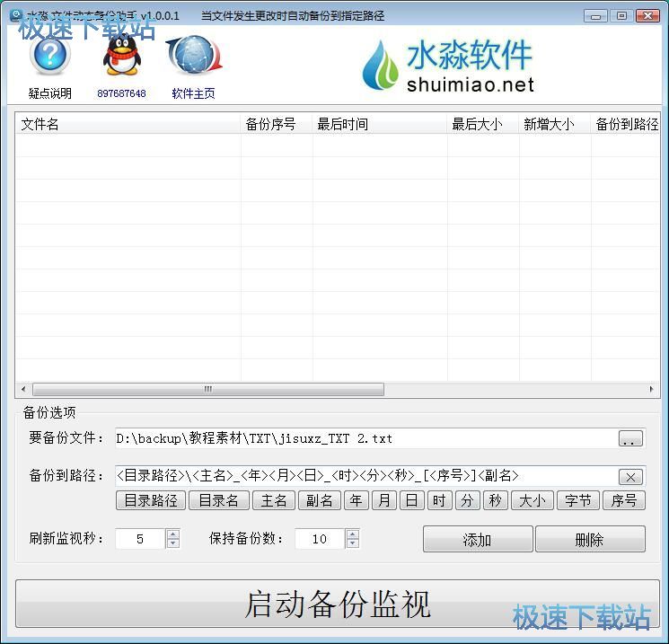Insert the 月 placeholder

pyautogui.click(x=384, y=500)
